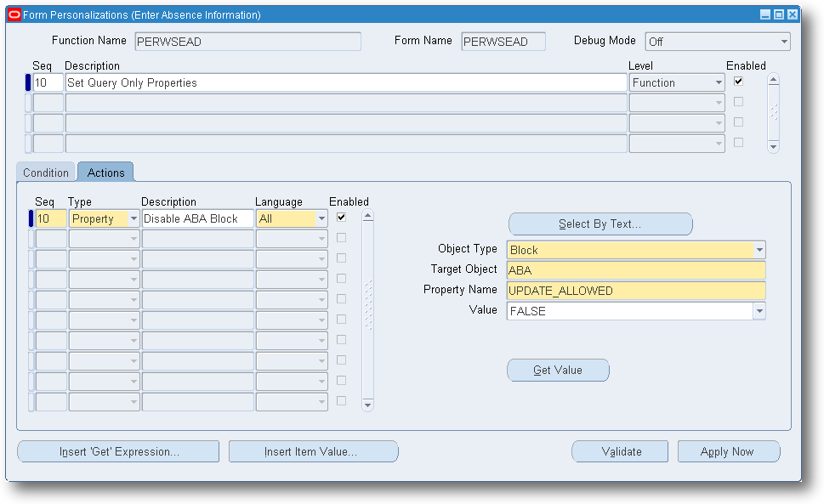Image resolution: width=824 pixels, height=504 pixels.
Task: Close the Form Personalizations window
Action: (792, 14)
